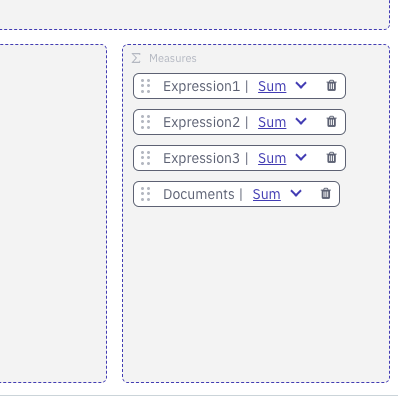The height and width of the screenshot is (396, 398).
Task: Remove Expression2 using its trash icon
Action: click(331, 122)
